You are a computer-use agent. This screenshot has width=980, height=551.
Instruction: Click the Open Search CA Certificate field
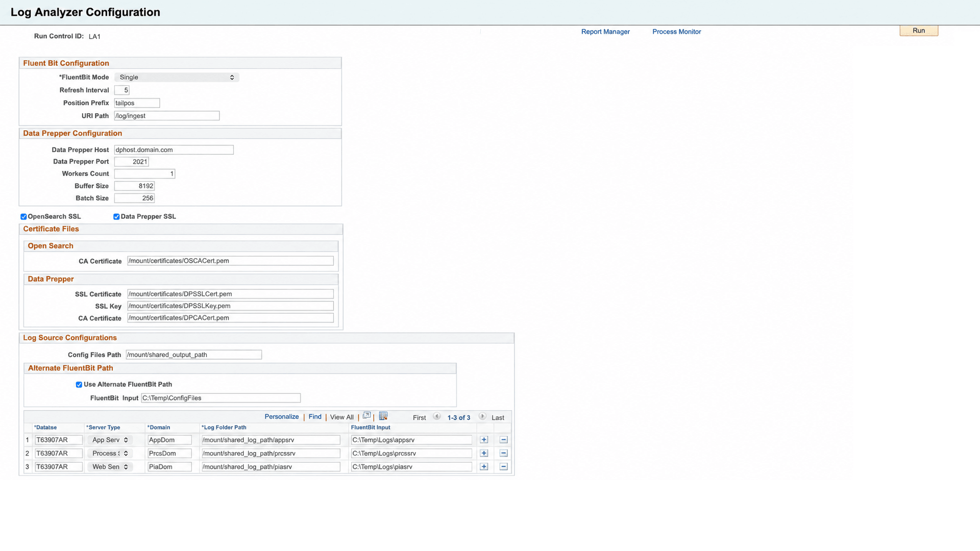tap(230, 261)
